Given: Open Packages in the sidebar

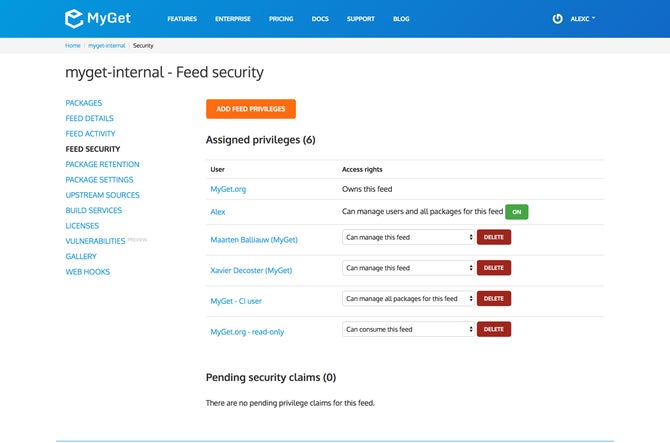Looking at the screenshot, I should click(84, 103).
